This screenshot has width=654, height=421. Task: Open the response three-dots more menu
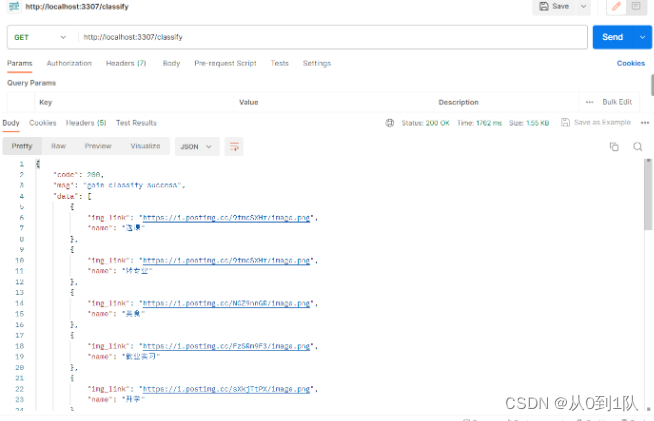(x=645, y=123)
